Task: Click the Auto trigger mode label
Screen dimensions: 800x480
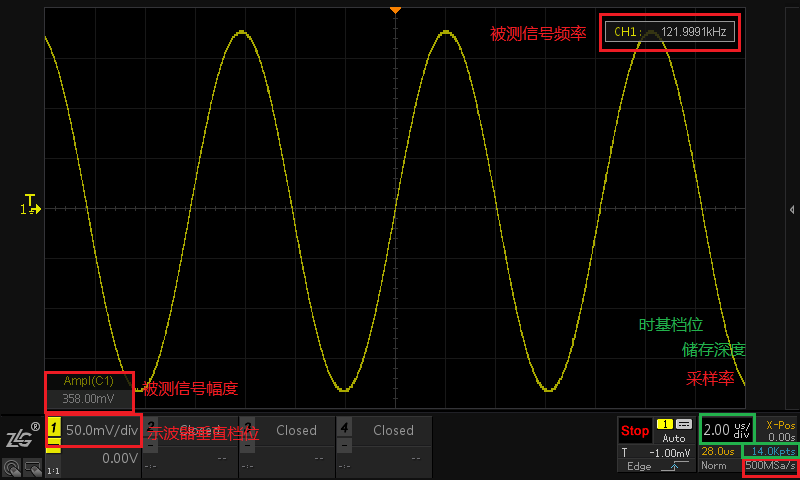Action: (x=674, y=438)
